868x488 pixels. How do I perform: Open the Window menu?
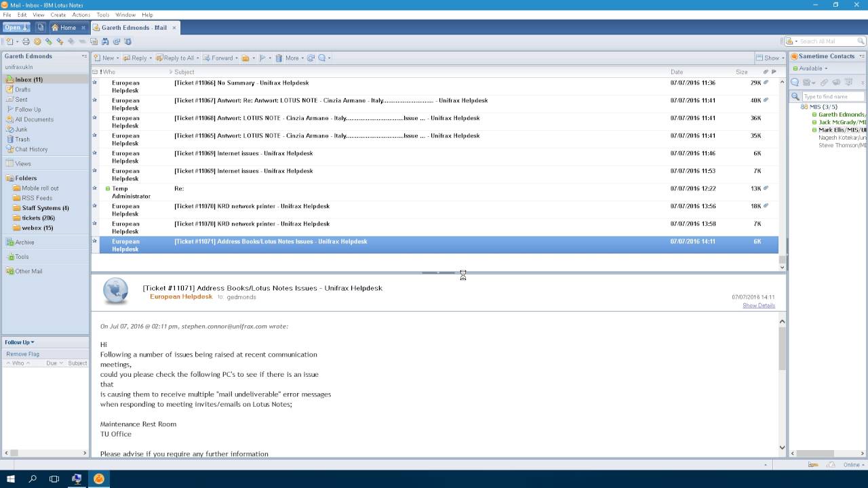(x=125, y=14)
